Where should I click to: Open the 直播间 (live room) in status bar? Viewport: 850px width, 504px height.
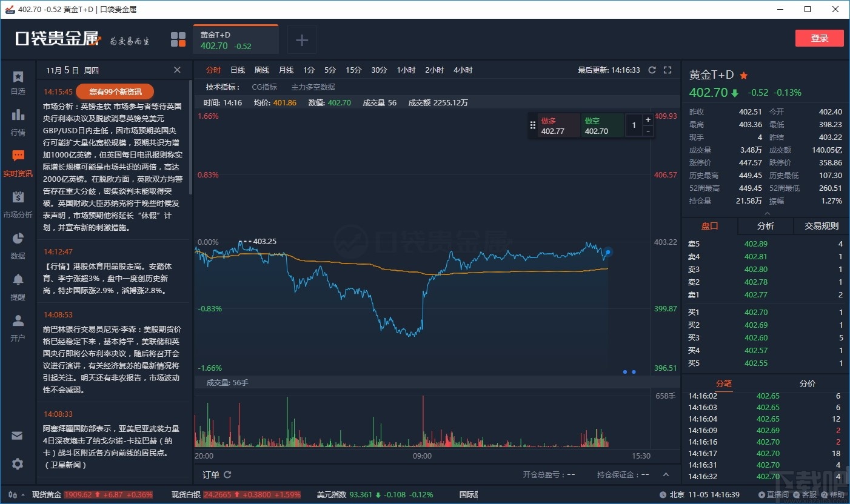click(774, 494)
